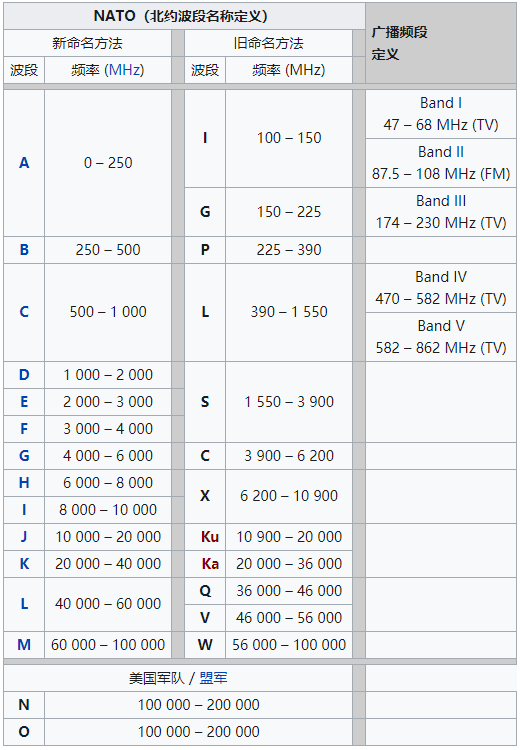Select the blue band G link
521x750 pixels.
tap(24, 456)
